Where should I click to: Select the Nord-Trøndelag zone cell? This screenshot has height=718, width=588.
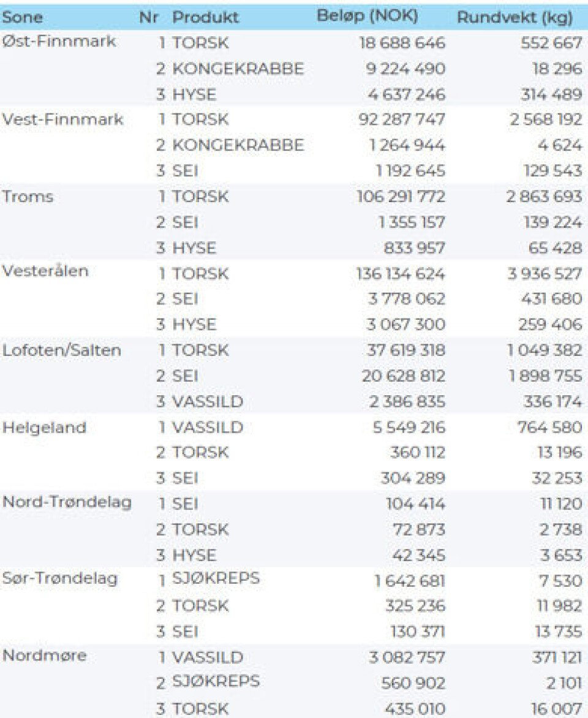coord(67,502)
